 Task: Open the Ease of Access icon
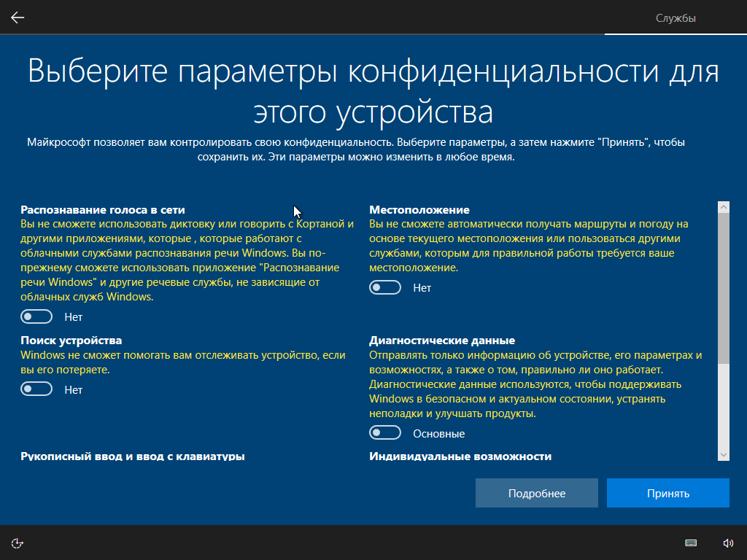coord(18,542)
